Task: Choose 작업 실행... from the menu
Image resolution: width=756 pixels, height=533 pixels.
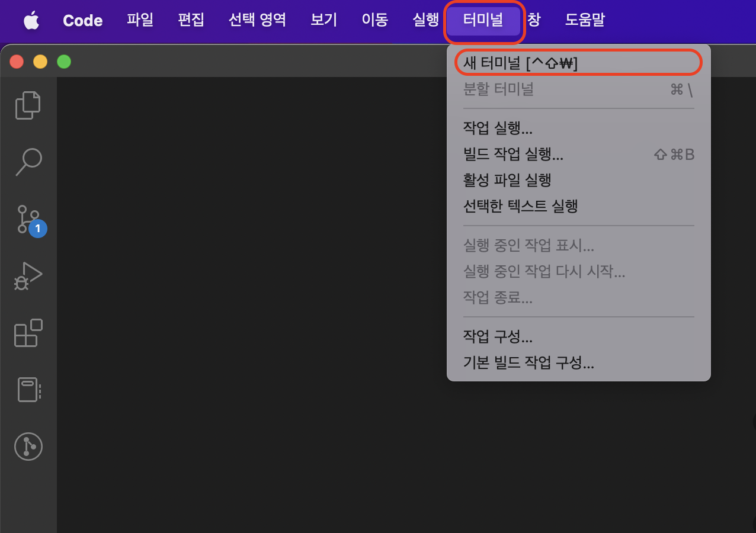Action: point(578,127)
